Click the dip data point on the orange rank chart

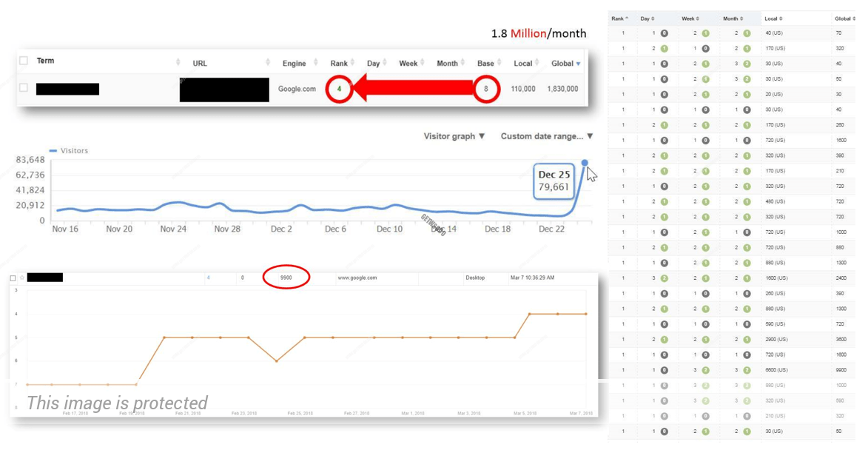(x=276, y=360)
